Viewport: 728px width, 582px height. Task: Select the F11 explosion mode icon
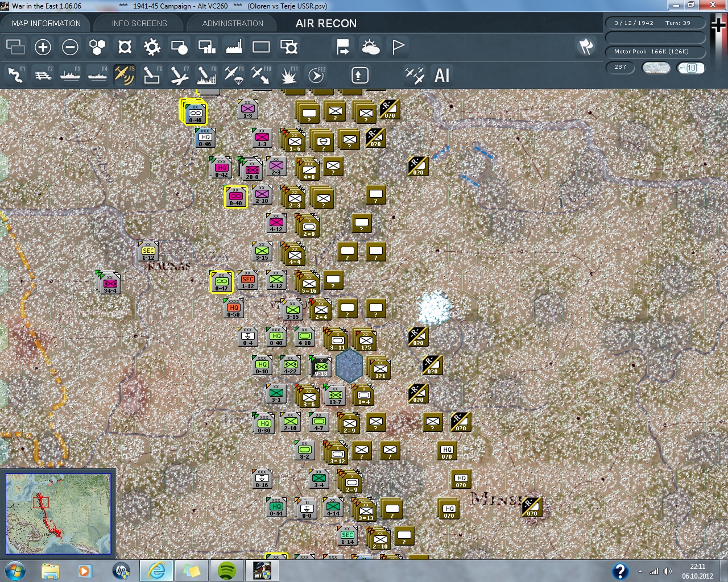click(x=289, y=75)
